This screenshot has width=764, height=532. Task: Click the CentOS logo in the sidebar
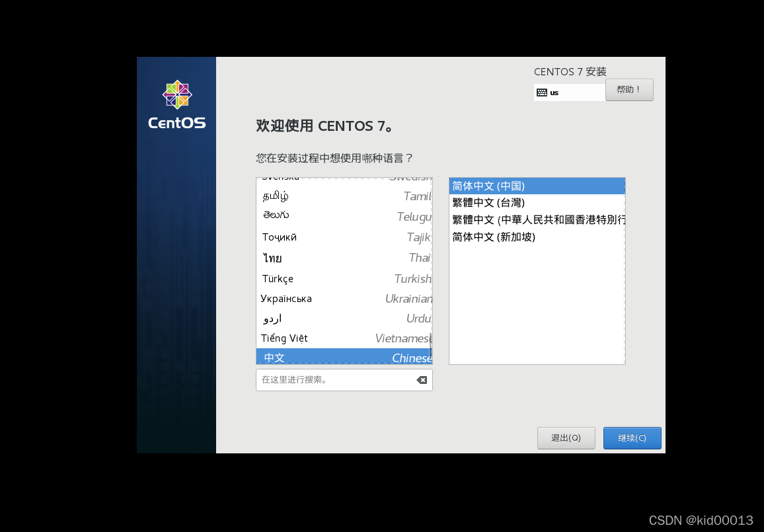177,104
